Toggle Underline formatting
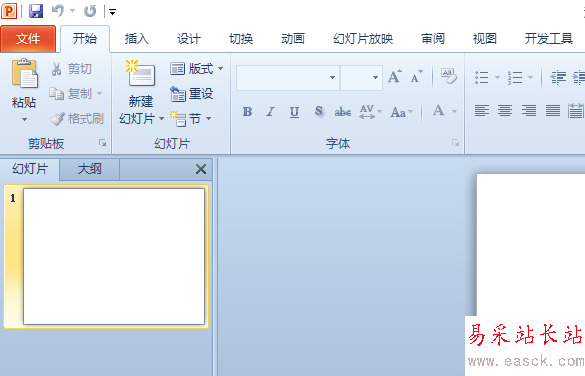 point(294,112)
